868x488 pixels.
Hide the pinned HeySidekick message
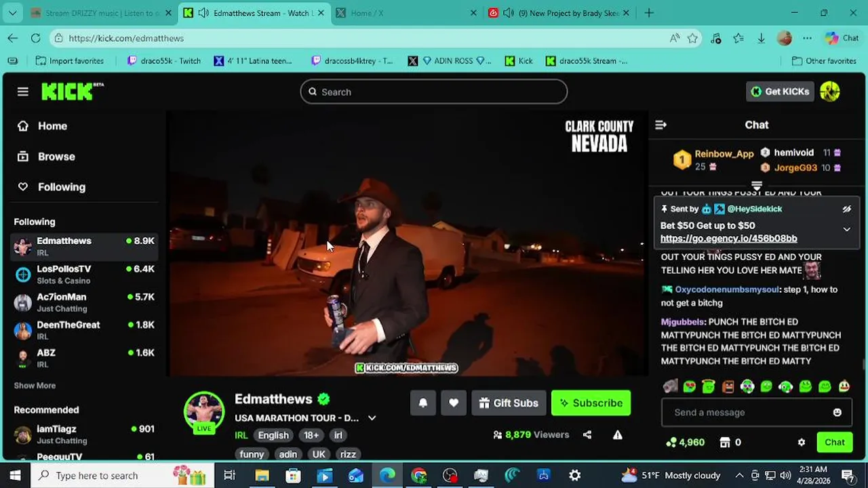click(x=846, y=209)
